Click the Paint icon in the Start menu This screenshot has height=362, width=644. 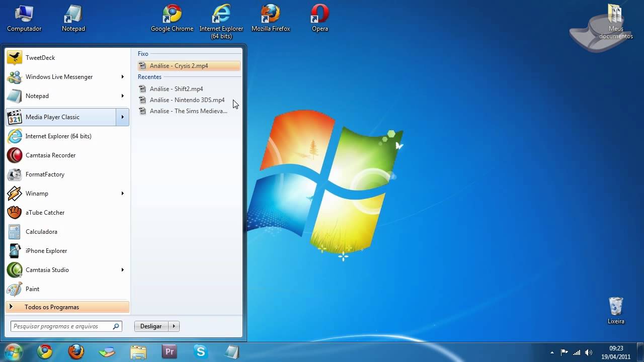point(15,289)
